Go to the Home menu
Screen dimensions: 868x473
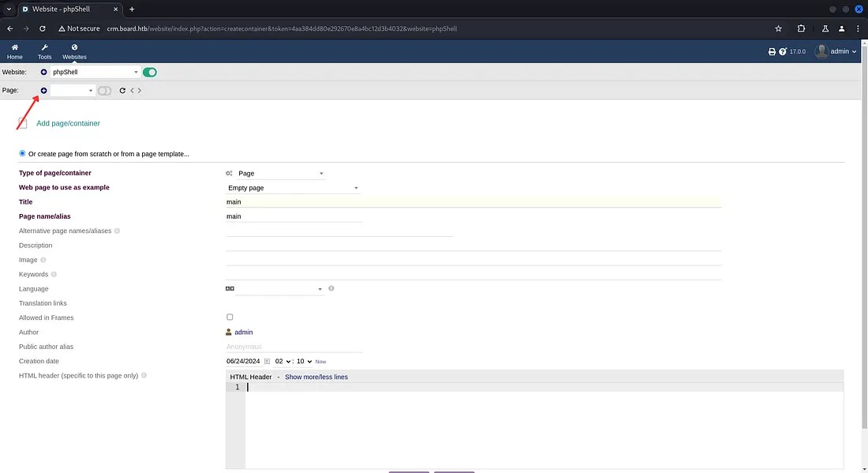pyautogui.click(x=15, y=52)
